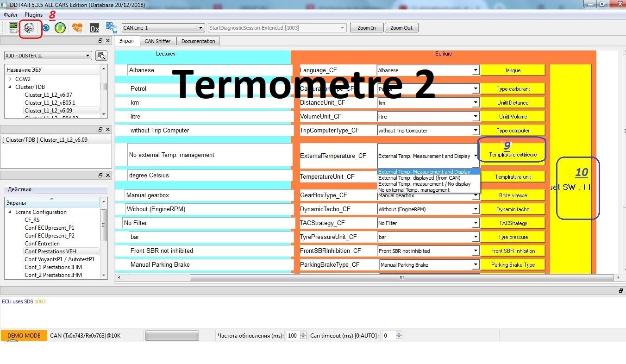Increase the refresh rate spinner value

click(x=303, y=333)
